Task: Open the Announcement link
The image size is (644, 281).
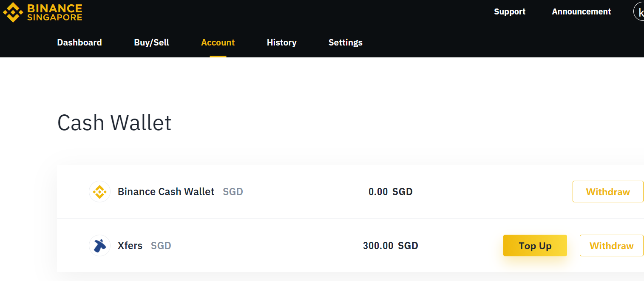Action: [582, 12]
